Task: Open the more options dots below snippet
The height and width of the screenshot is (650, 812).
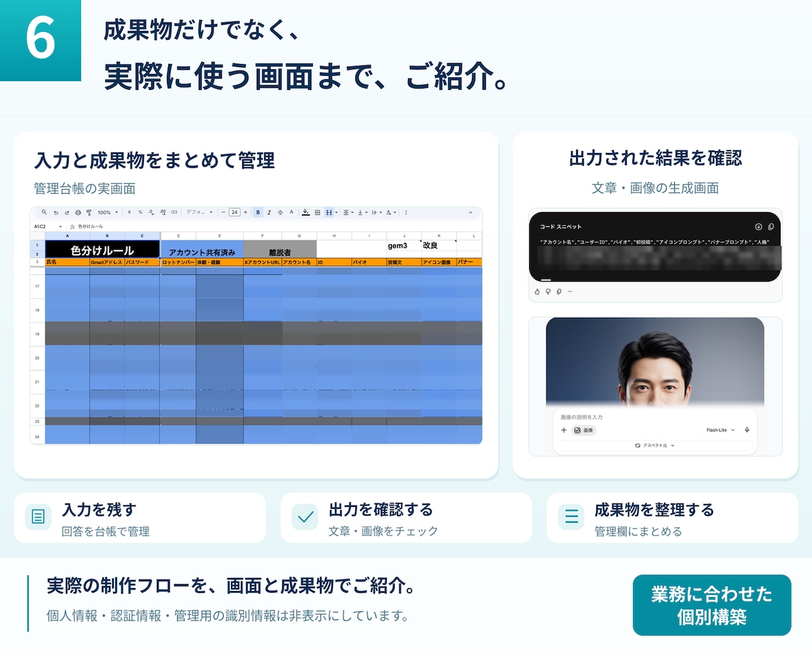Action: (570, 291)
